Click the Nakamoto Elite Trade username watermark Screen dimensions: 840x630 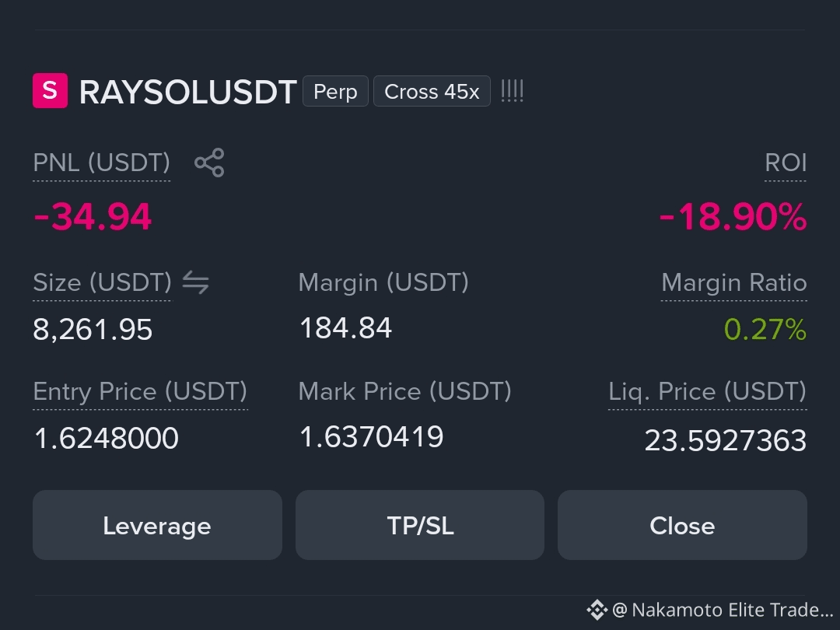[x=723, y=610]
